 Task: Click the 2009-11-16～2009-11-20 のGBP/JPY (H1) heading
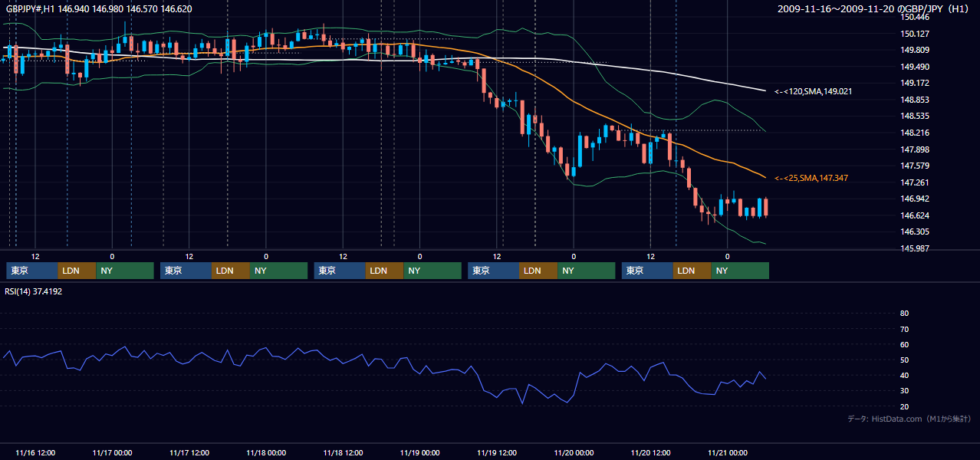click(873, 9)
